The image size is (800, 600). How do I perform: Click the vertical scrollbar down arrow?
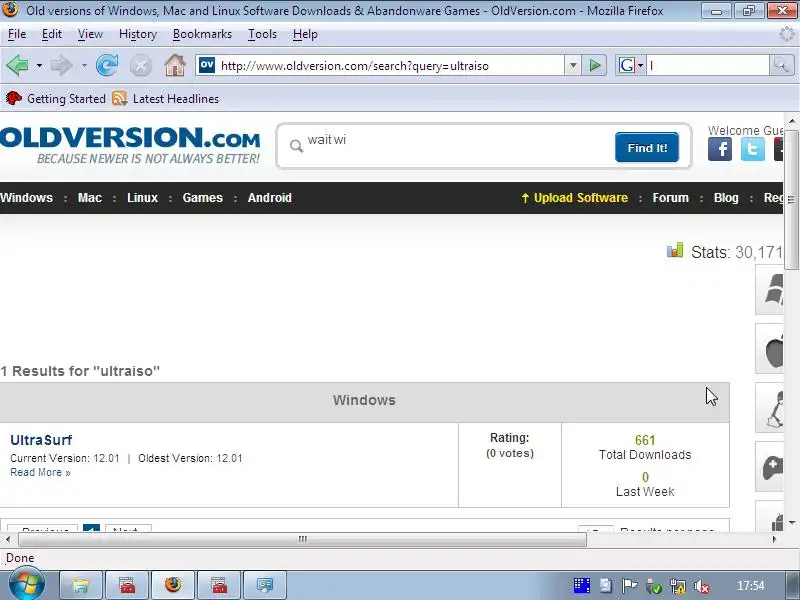[x=791, y=522]
